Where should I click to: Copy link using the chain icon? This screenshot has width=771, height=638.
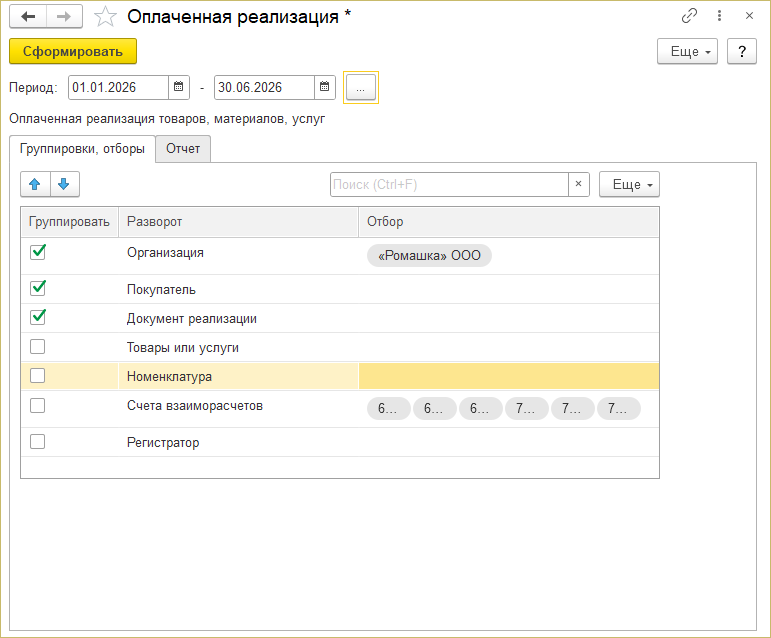[689, 16]
